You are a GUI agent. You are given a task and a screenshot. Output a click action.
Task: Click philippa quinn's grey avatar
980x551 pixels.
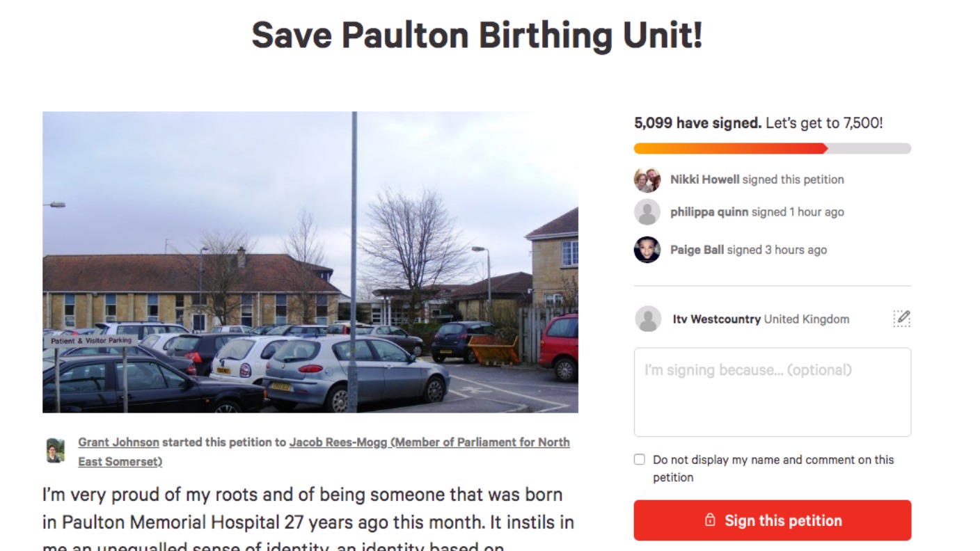point(647,212)
